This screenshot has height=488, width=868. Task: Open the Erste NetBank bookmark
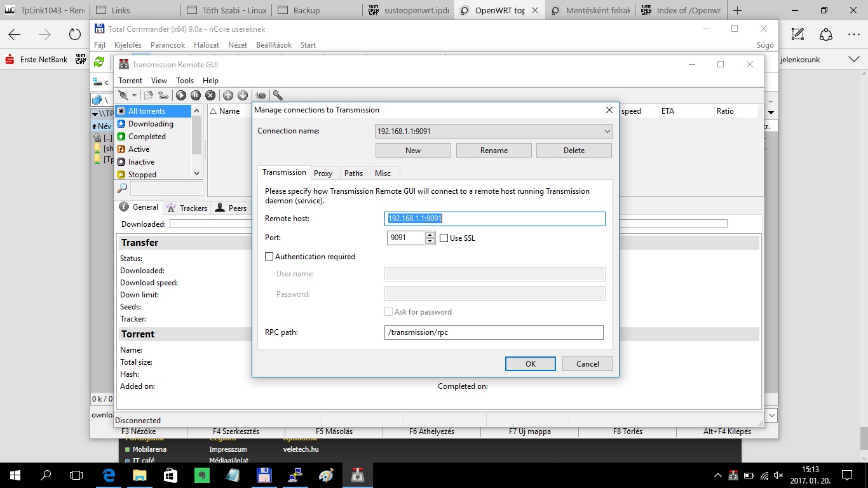point(36,60)
